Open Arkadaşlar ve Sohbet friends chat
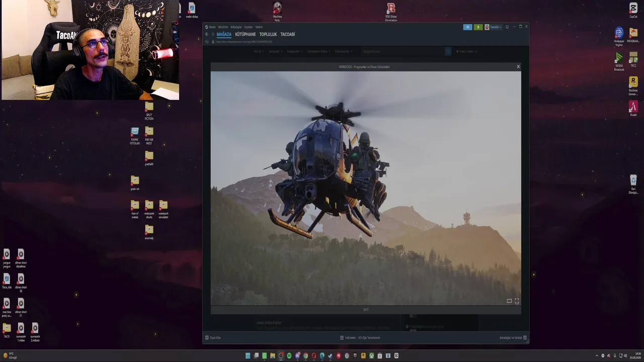 click(513, 338)
